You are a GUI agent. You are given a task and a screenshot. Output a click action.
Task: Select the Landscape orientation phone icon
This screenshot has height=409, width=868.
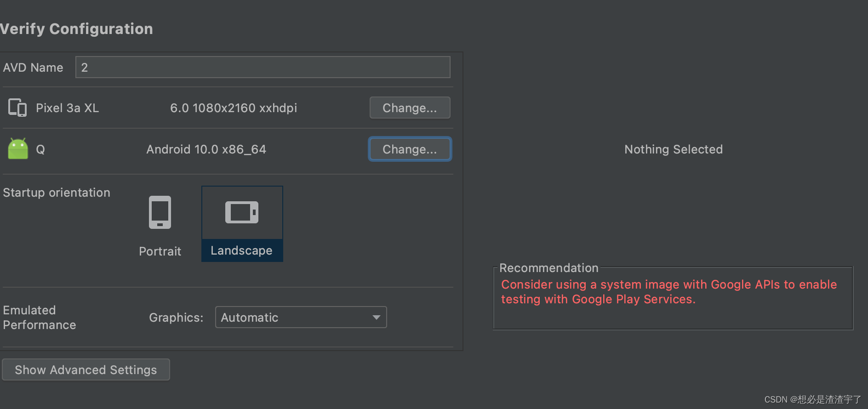[242, 212]
